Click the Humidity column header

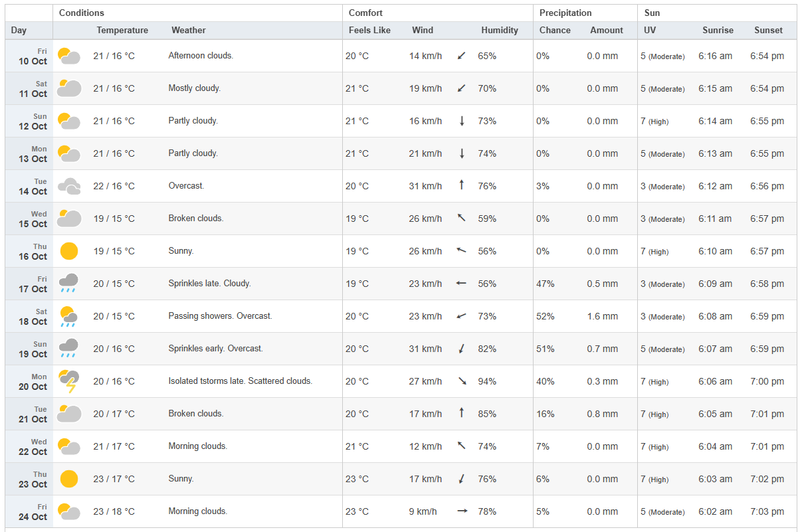(x=499, y=31)
